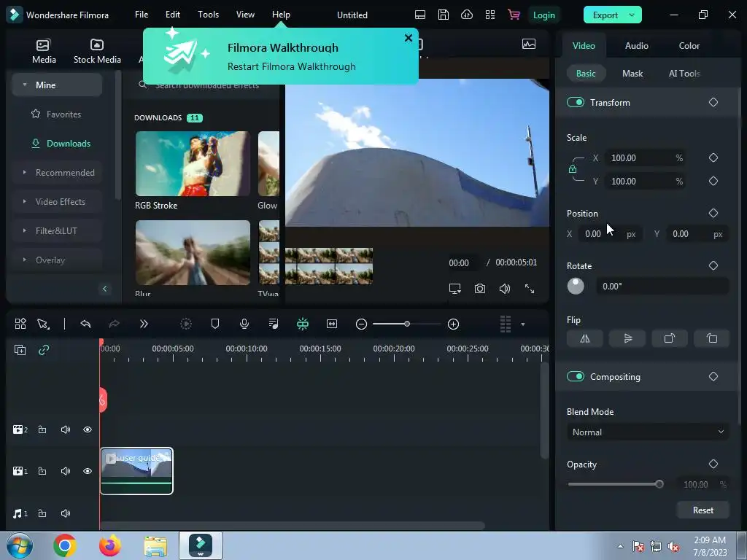Add keyframe for Scale X
This screenshot has width=747, height=560.
(713, 157)
